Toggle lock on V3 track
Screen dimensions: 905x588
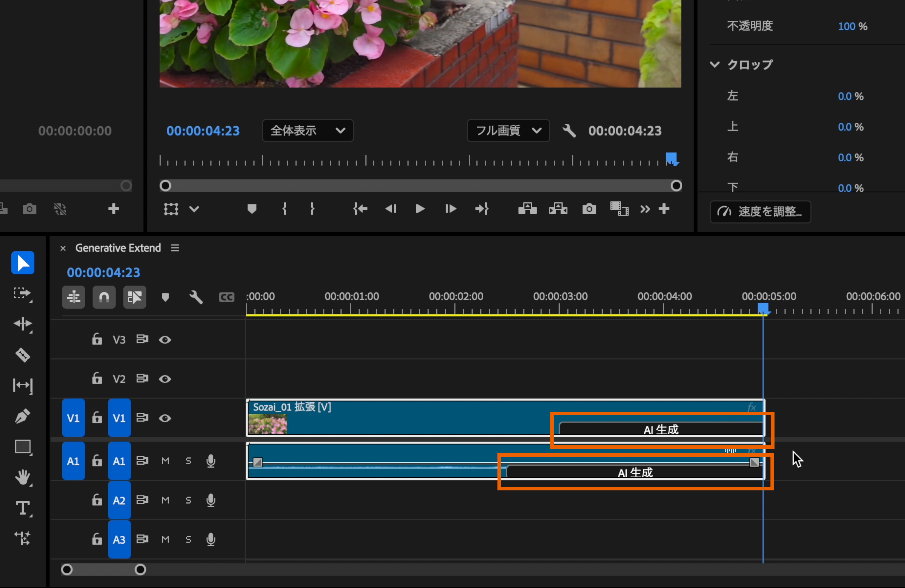click(97, 339)
